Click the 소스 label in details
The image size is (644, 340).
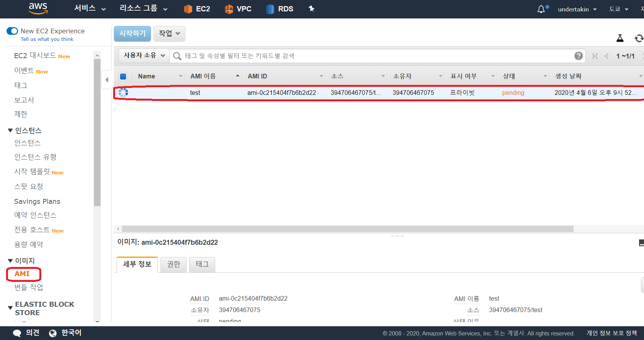[473, 310]
